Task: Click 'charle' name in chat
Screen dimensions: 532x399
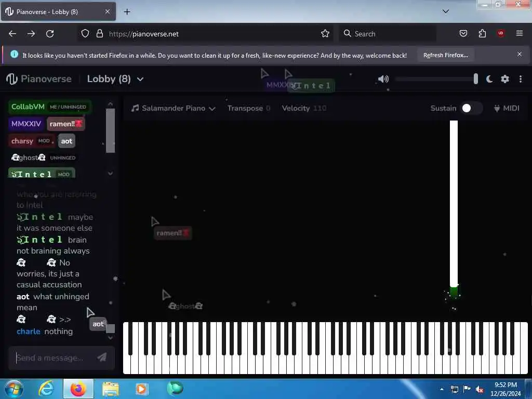Action: [29, 331]
